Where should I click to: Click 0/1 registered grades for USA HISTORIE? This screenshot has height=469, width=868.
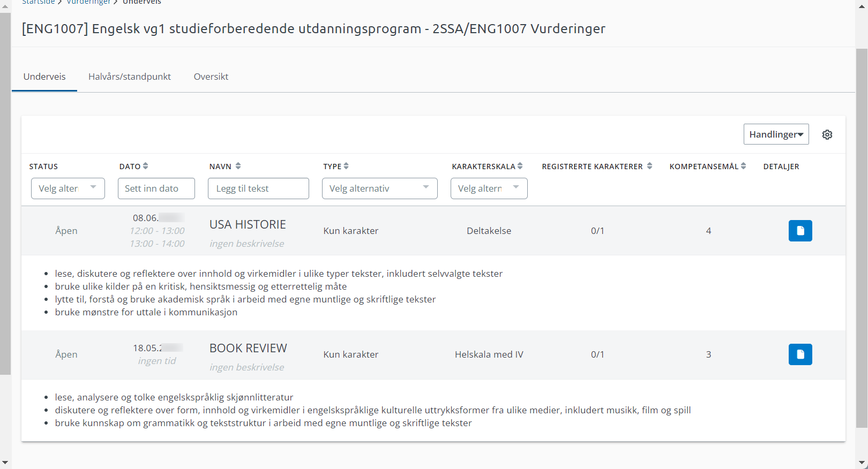pos(597,231)
